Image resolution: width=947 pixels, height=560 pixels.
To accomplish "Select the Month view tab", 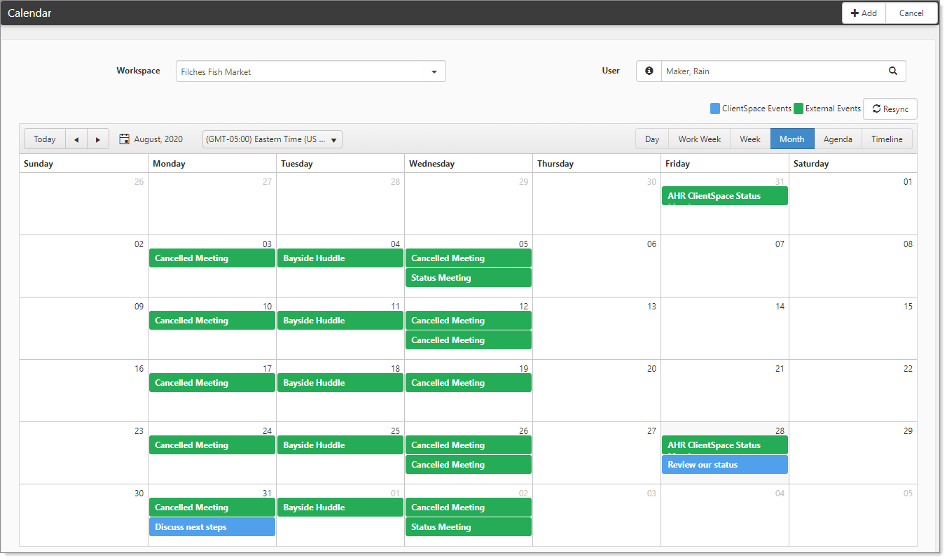I will pyautogui.click(x=792, y=139).
